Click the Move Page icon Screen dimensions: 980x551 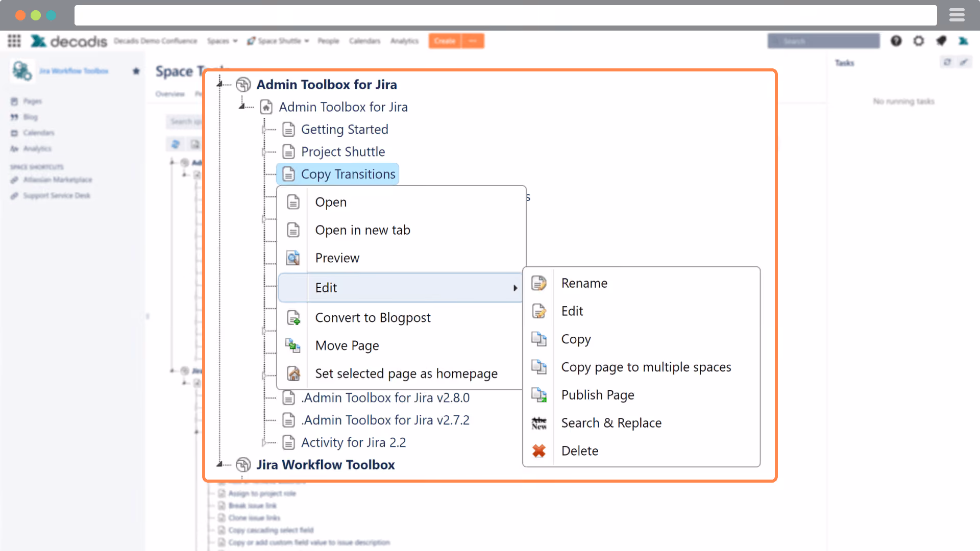coord(293,345)
